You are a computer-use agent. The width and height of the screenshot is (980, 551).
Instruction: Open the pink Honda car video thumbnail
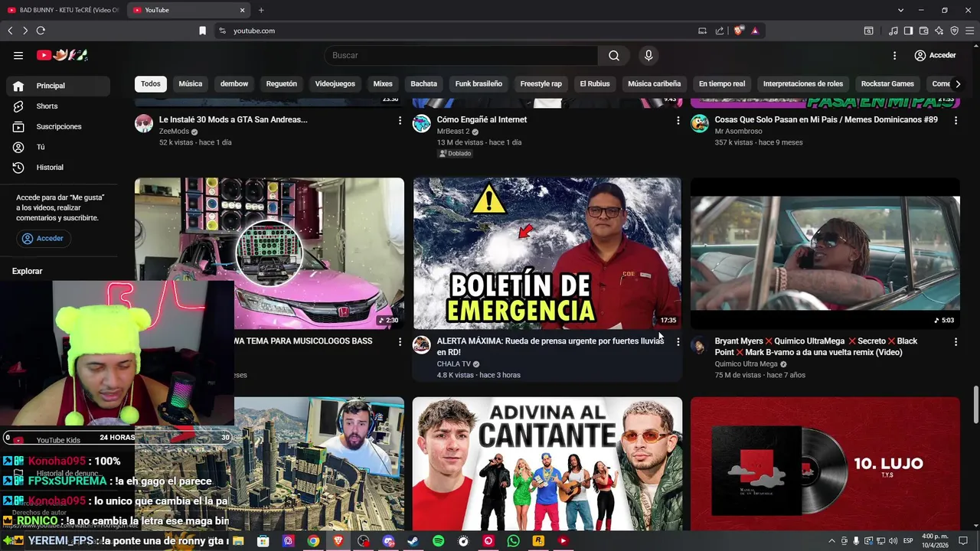click(269, 253)
